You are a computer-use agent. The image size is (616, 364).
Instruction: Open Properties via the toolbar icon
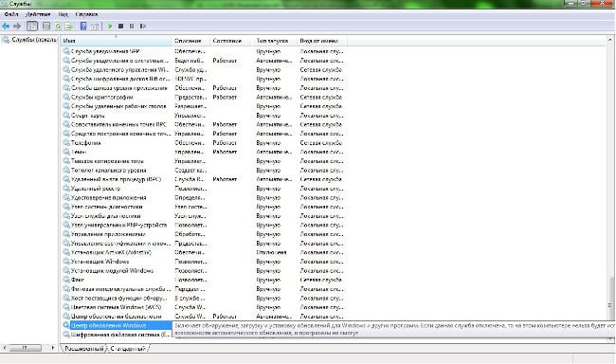pyautogui.click(x=46, y=27)
